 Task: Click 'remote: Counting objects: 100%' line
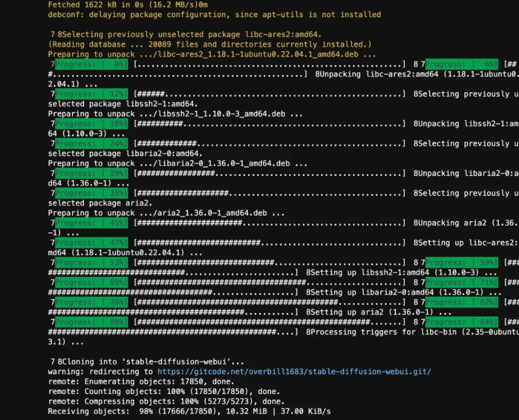164,392
